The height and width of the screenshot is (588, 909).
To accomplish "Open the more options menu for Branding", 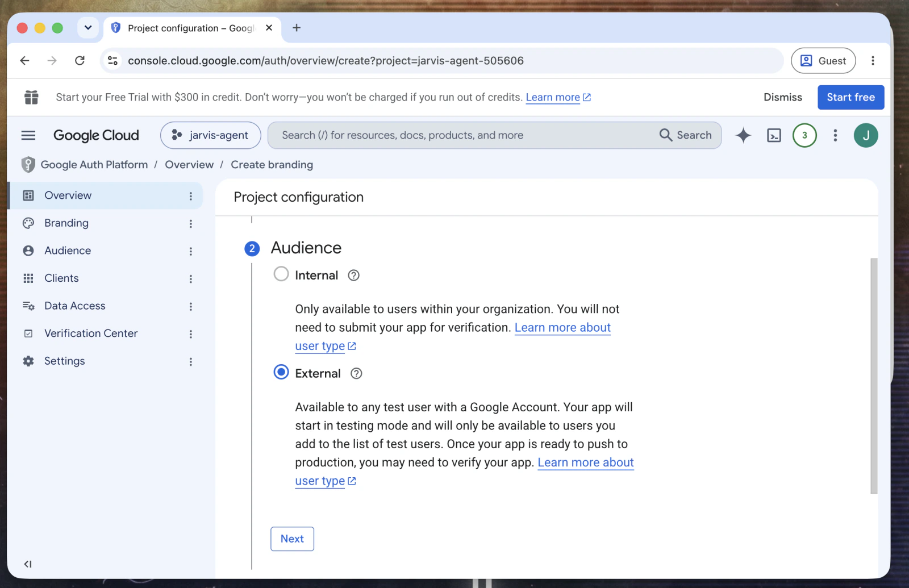I will coord(191,224).
